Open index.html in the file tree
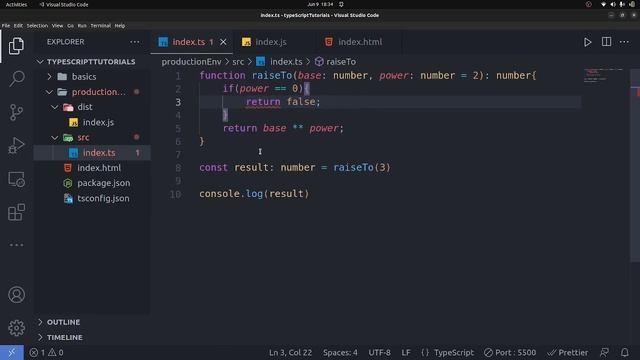 (92, 168)
